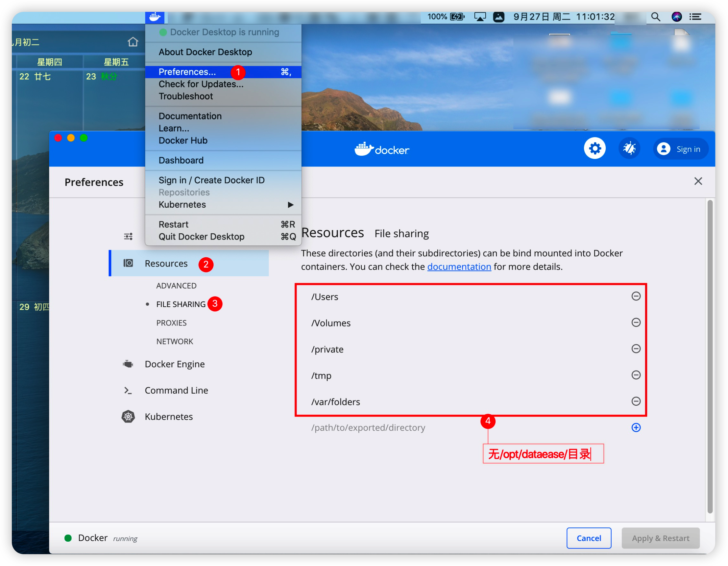
Task: Click the Sign in button
Action: click(x=681, y=149)
